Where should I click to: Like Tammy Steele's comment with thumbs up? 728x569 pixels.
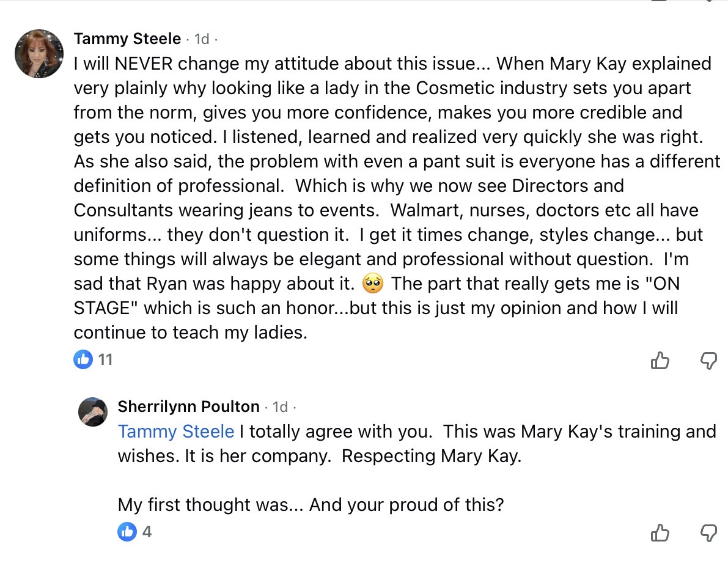(x=660, y=361)
